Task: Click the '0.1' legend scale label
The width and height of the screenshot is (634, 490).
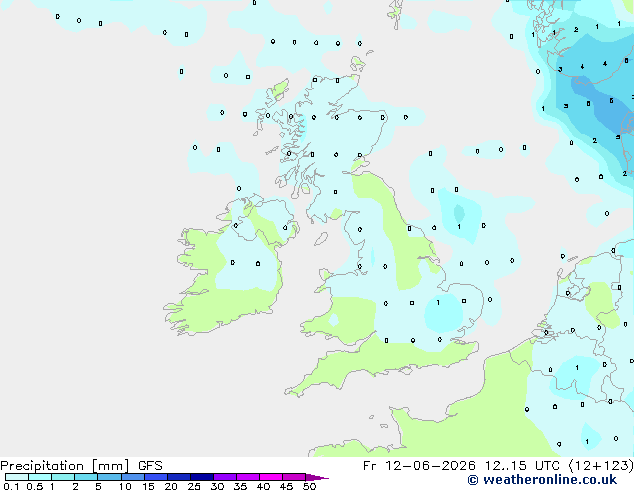Action: click(11, 486)
